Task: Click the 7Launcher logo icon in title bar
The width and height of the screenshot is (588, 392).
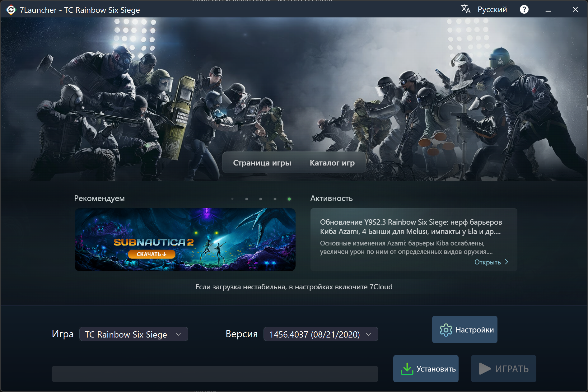Action: 11,10
